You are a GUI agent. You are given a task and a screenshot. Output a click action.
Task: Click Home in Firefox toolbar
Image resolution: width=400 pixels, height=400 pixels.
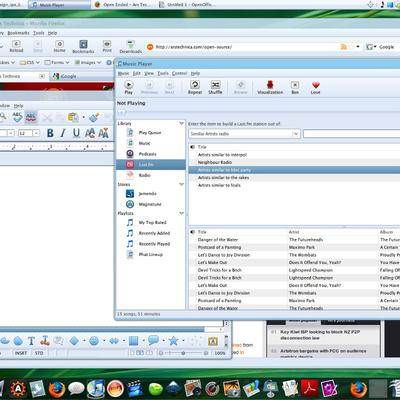[x=59, y=46]
